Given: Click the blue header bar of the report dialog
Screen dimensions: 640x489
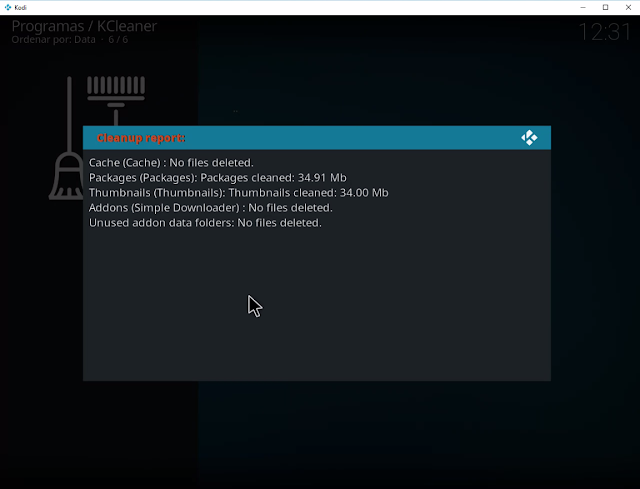Looking at the screenshot, I should (317, 138).
